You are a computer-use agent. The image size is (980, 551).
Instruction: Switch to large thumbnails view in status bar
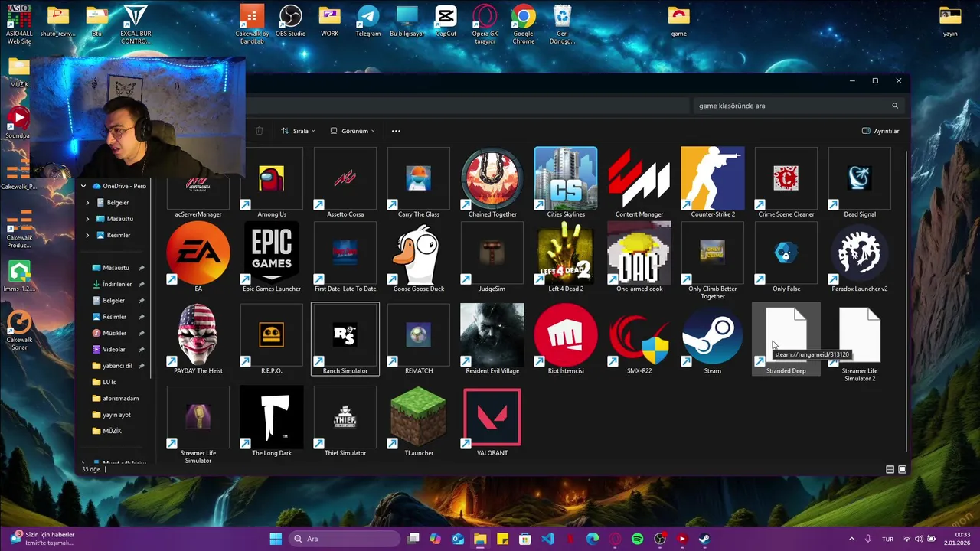pos(903,469)
